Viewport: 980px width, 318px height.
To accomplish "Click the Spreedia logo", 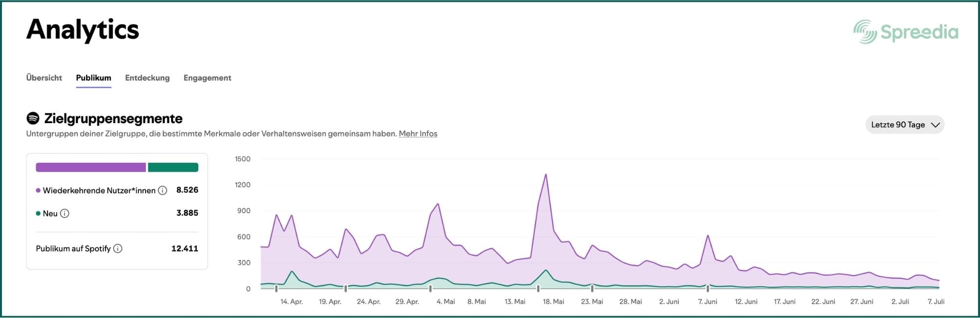I will coord(906,32).
